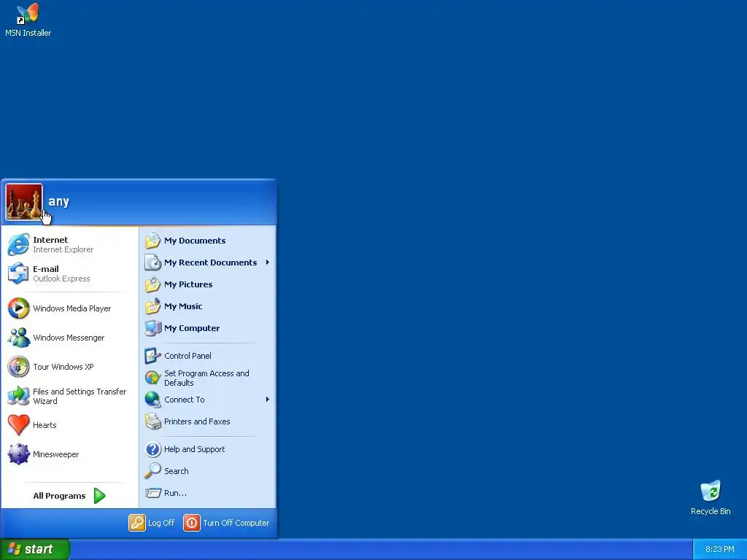The height and width of the screenshot is (560, 747).
Task: Click the "Minesweeper" text label
Action: [55, 454]
